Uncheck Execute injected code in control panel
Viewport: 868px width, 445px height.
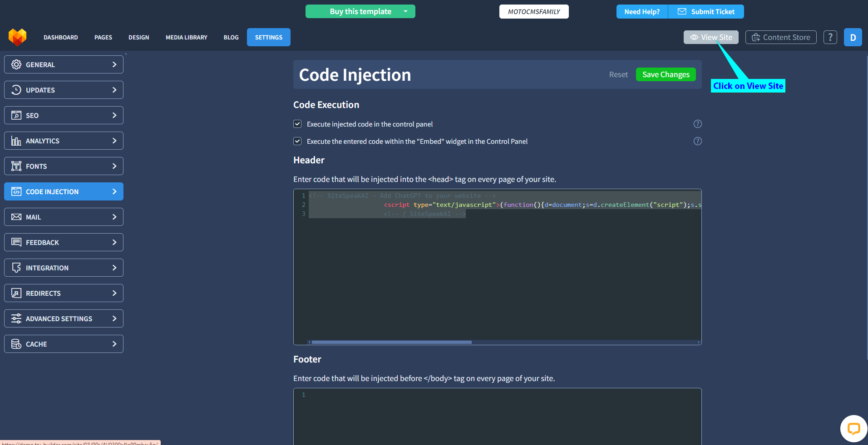297,124
